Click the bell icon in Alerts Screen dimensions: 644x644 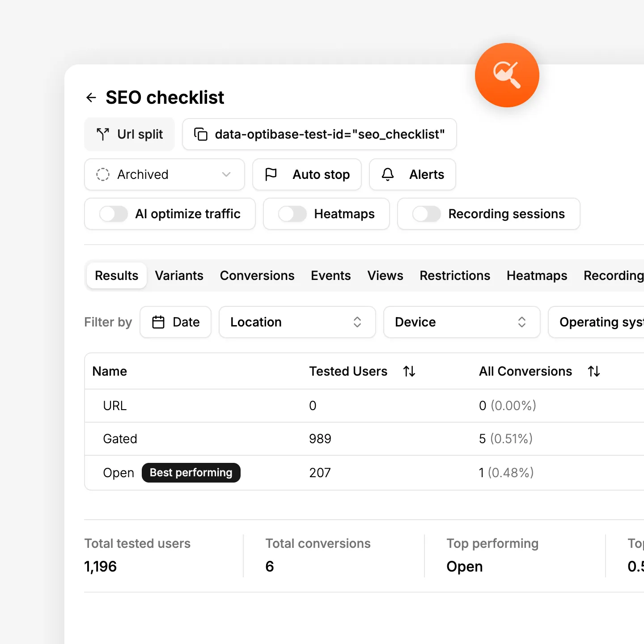pos(388,174)
